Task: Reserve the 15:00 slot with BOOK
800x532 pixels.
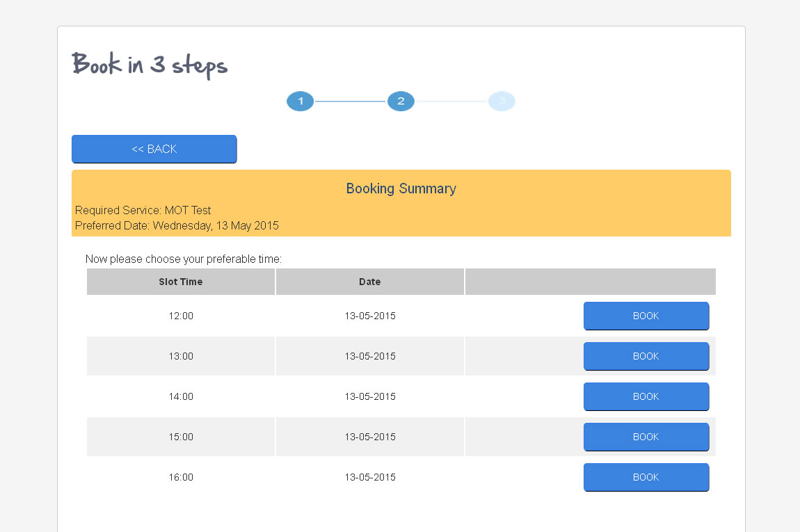Action: 646,437
